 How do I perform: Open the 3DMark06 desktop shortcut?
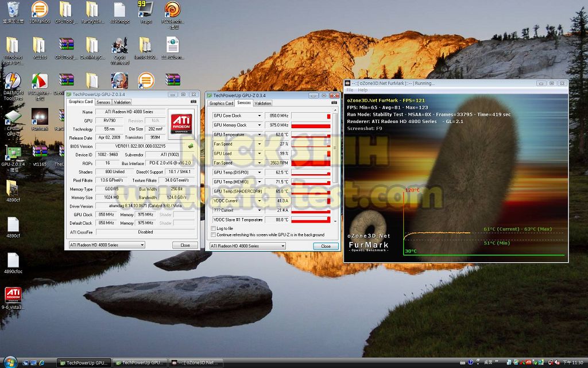(39, 10)
